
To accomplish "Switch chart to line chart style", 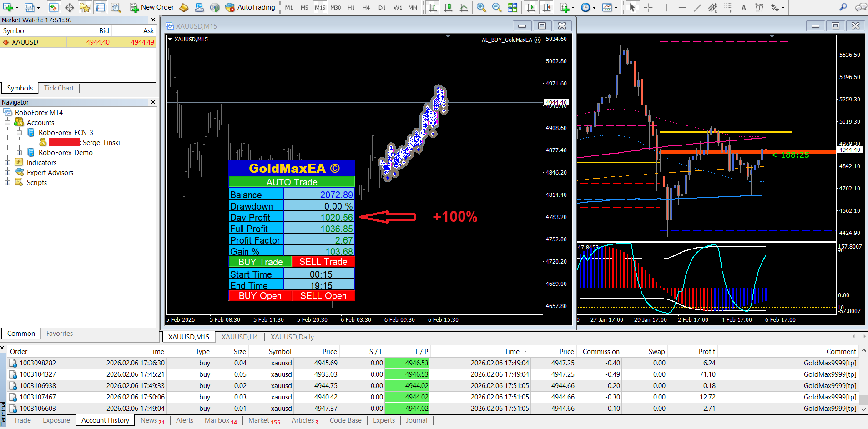I will pos(464,7).
